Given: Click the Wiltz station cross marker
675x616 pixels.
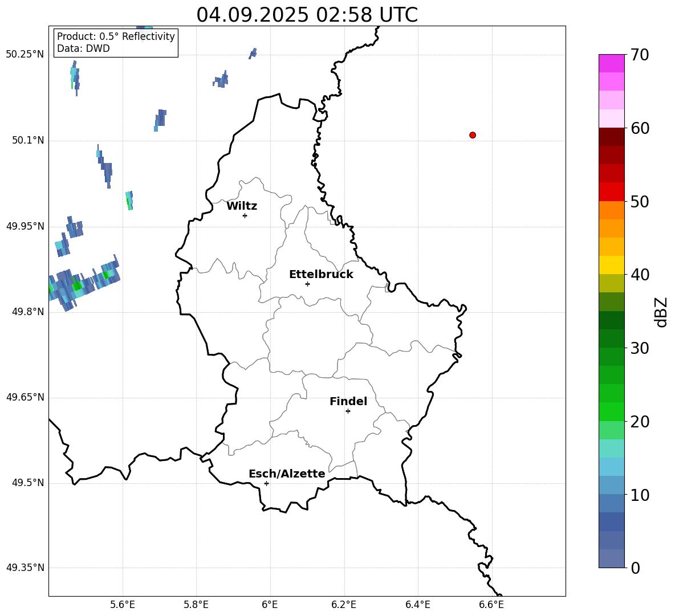Looking at the screenshot, I should click(245, 215).
